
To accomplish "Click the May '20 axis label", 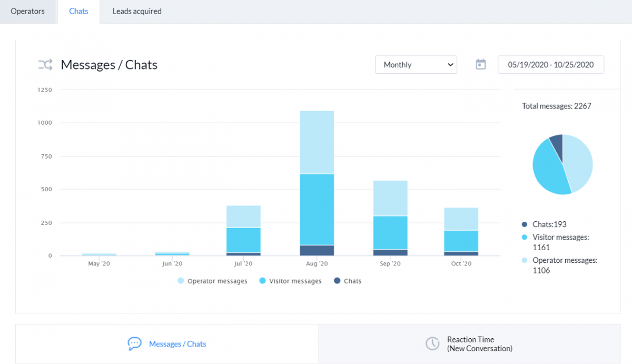I will click(x=98, y=264).
